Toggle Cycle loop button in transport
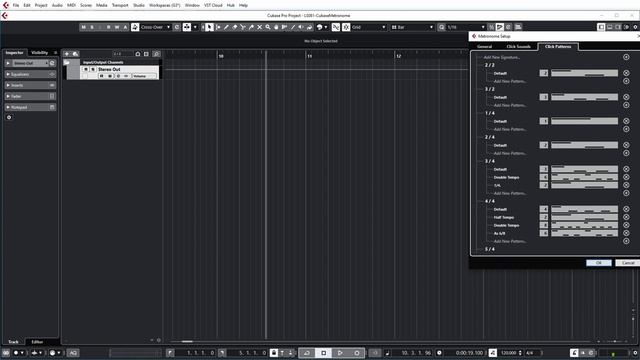640x360 pixels. 307,353
